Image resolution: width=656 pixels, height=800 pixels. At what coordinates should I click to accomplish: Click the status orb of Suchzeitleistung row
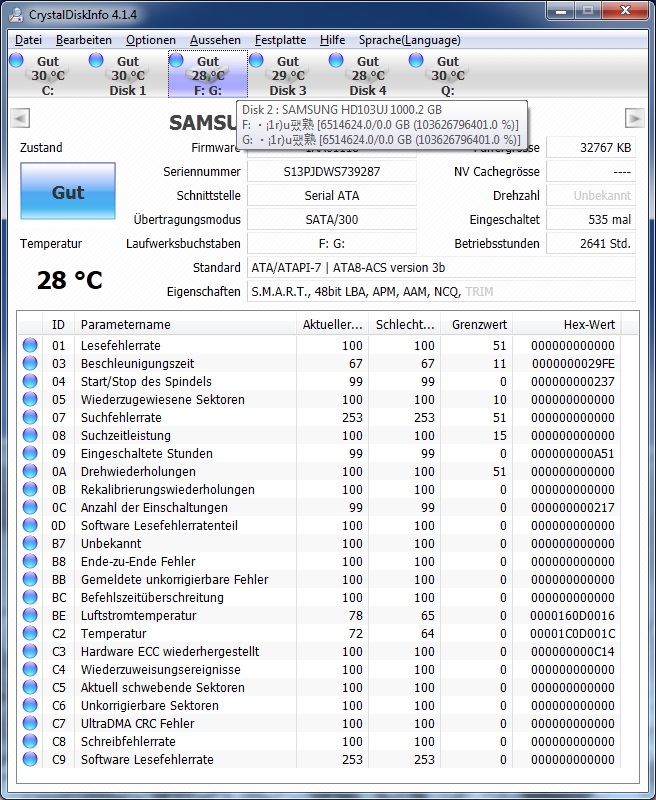(30, 435)
